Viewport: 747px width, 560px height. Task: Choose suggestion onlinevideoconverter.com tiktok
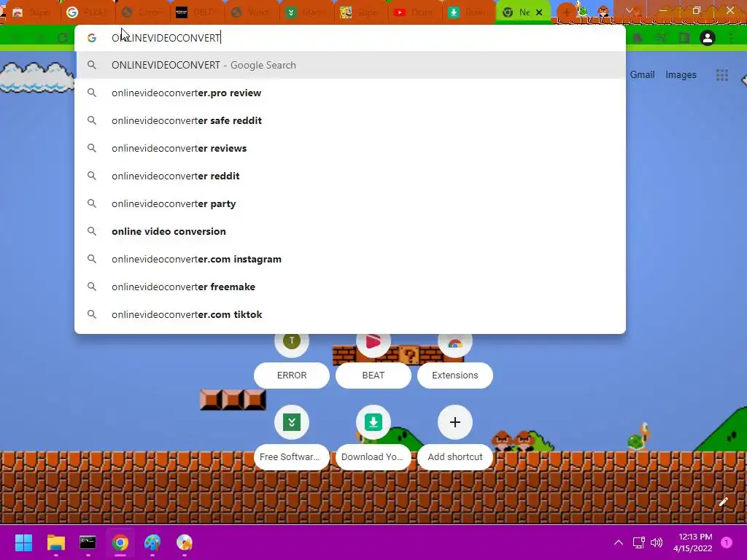click(x=350, y=314)
